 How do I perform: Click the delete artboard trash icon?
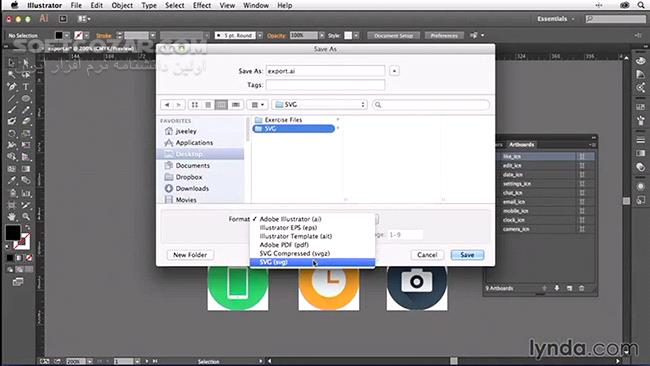point(582,288)
